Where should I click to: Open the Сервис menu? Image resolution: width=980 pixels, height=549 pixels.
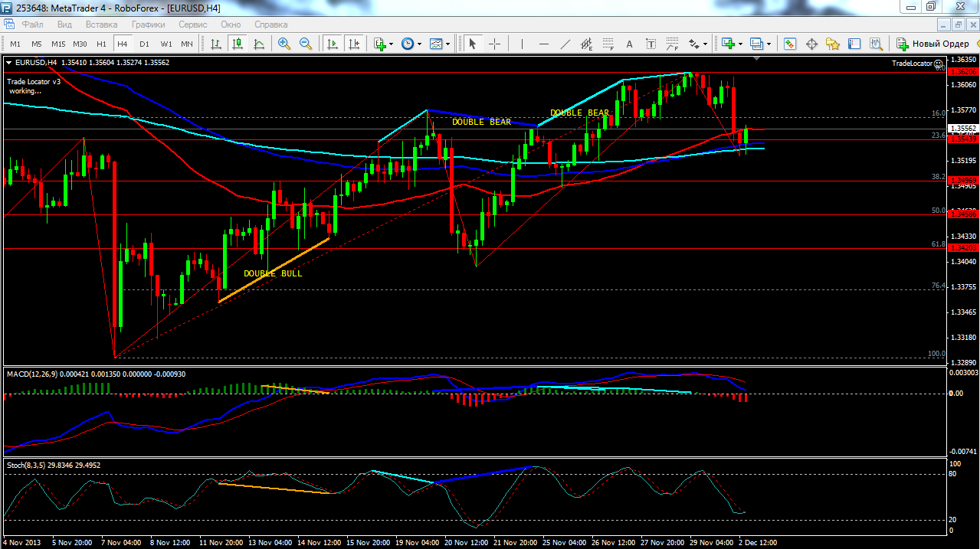(192, 25)
